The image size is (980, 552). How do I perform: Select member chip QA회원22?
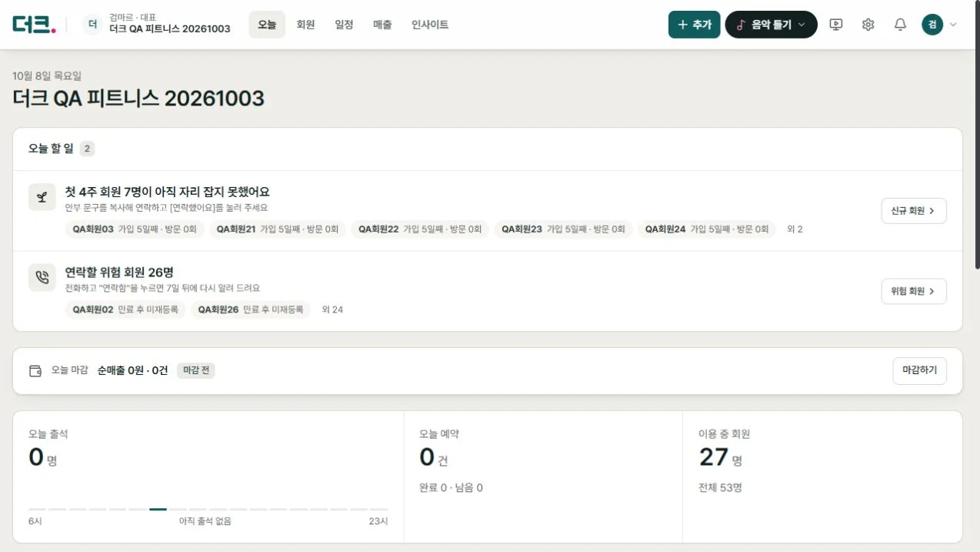pyautogui.click(x=420, y=229)
